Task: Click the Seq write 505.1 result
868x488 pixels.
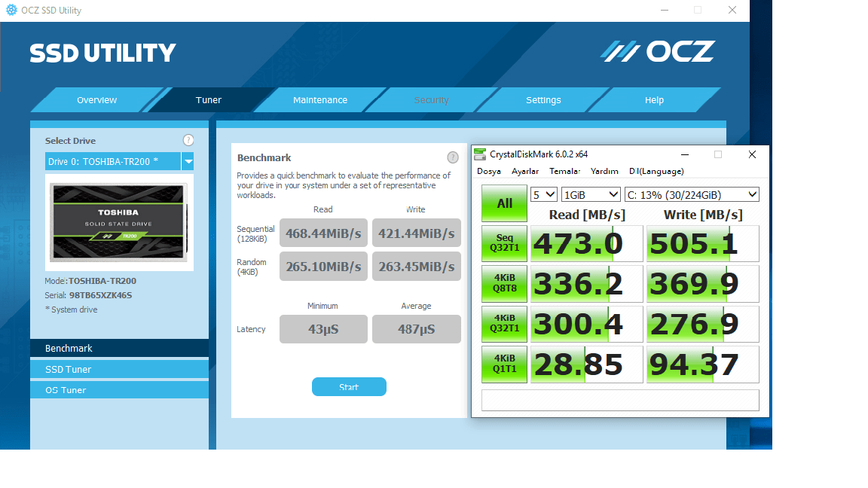Action: (702, 243)
